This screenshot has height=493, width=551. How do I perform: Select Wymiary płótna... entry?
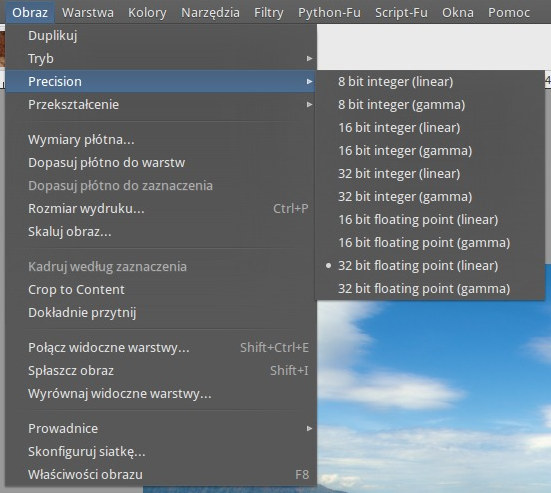tap(161, 140)
